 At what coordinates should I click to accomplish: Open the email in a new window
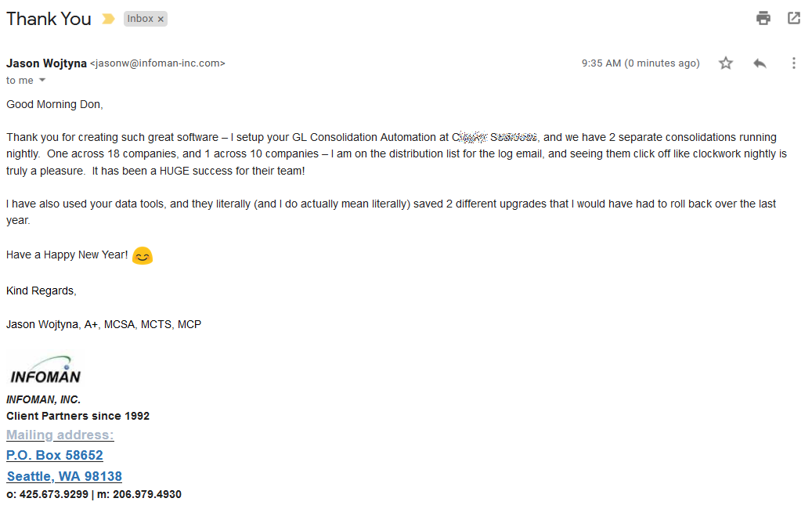click(794, 18)
